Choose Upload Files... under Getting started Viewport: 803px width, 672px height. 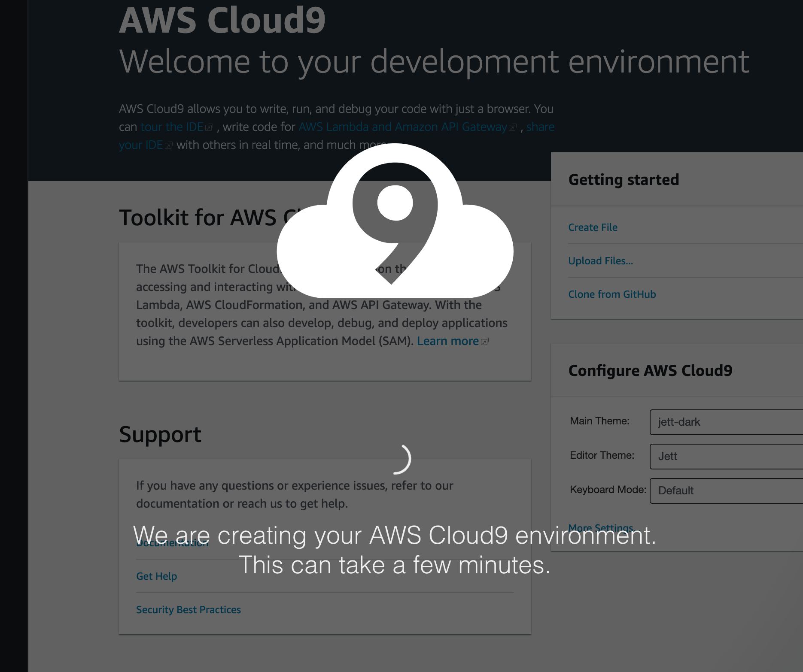click(x=600, y=261)
